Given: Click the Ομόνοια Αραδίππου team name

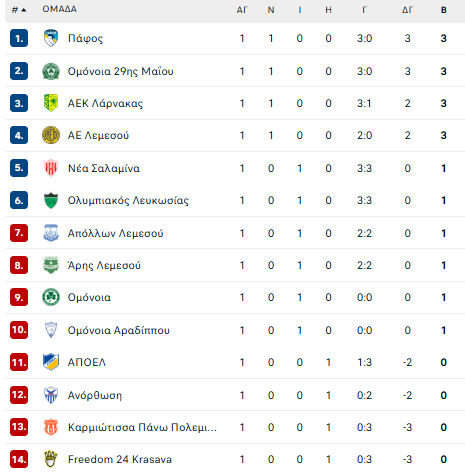Looking at the screenshot, I should [x=119, y=330].
